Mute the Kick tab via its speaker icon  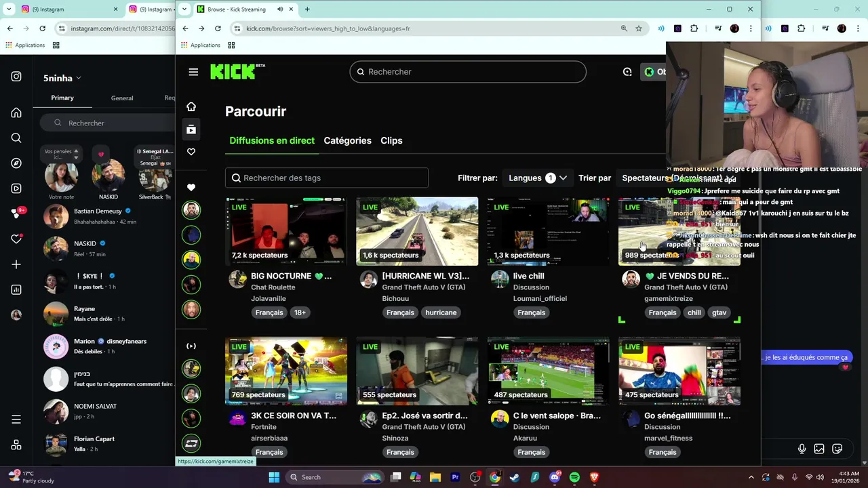(281, 9)
